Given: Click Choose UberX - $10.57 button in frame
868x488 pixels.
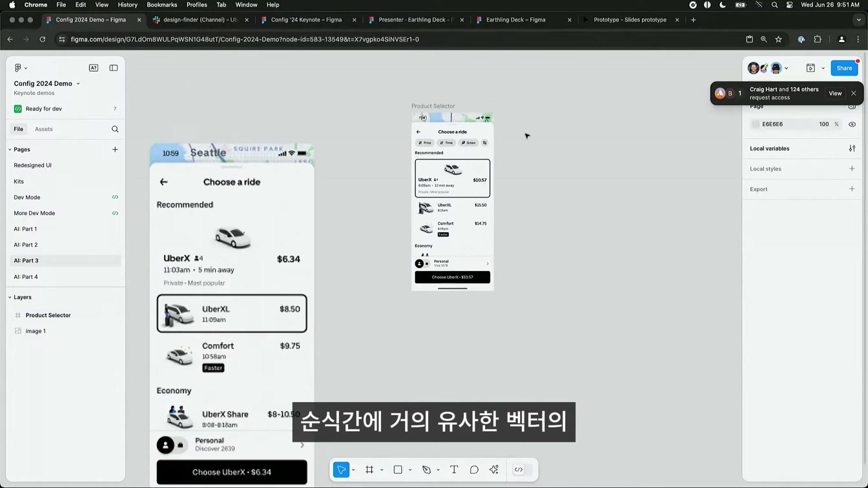Looking at the screenshot, I should click(452, 277).
